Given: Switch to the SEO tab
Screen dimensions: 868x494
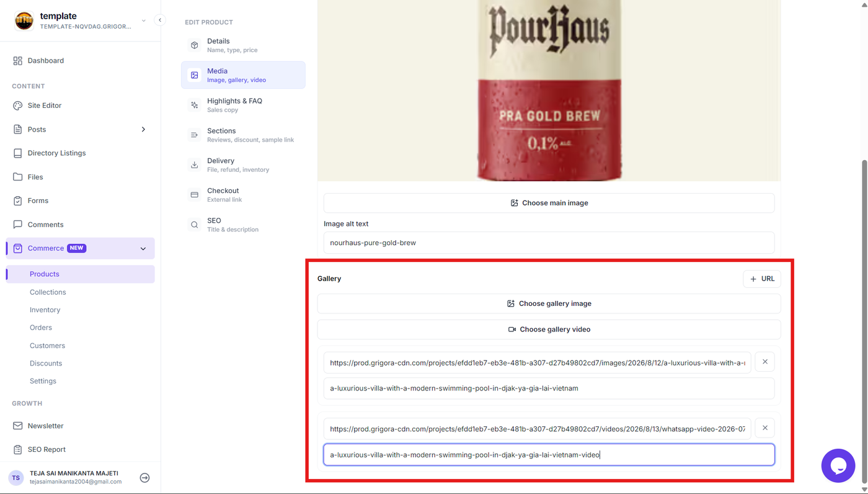Looking at the screenshot, I should 243,225.
